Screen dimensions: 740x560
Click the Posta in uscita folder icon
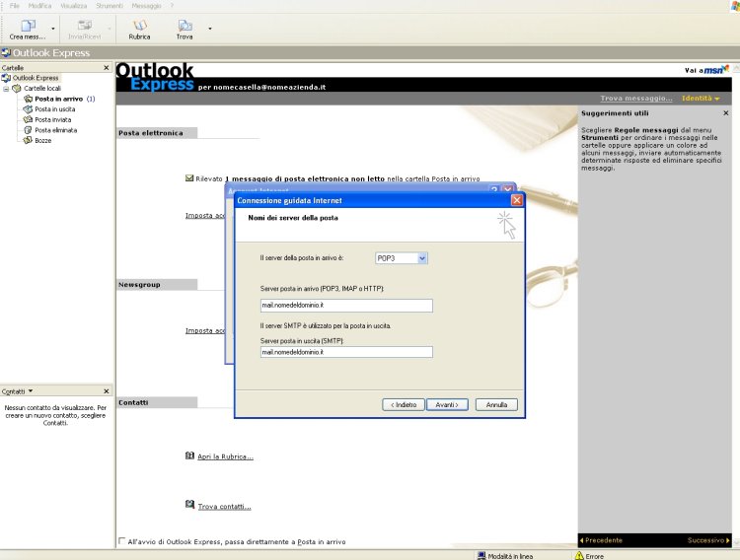pos(29,109)
